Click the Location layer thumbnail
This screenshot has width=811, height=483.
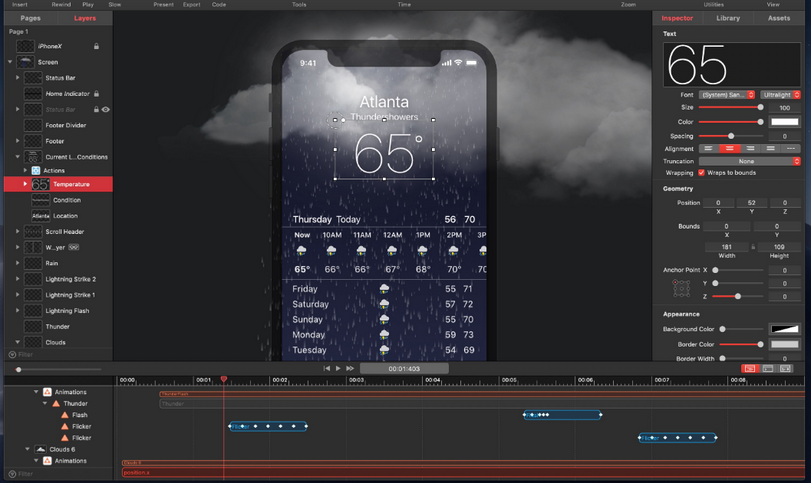40,216
